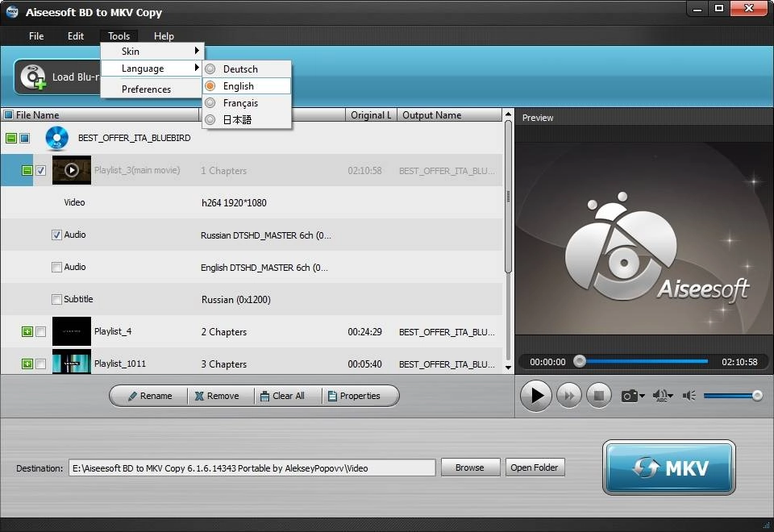Open the Language submenu entry
Screen dimensions: 774x532
click(151, 69)
